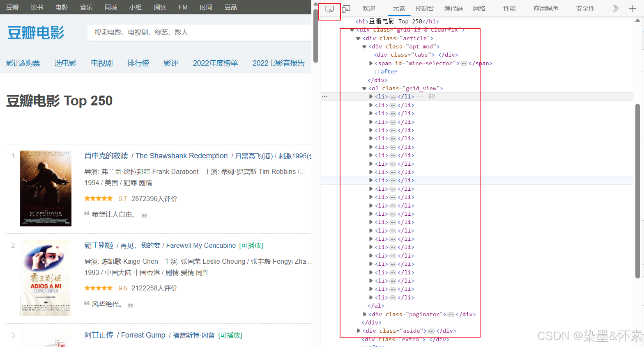Viewport: 644px width, 347px height.
Task: Go to 影讯&购票 section
Action: [x=23, y=63]
